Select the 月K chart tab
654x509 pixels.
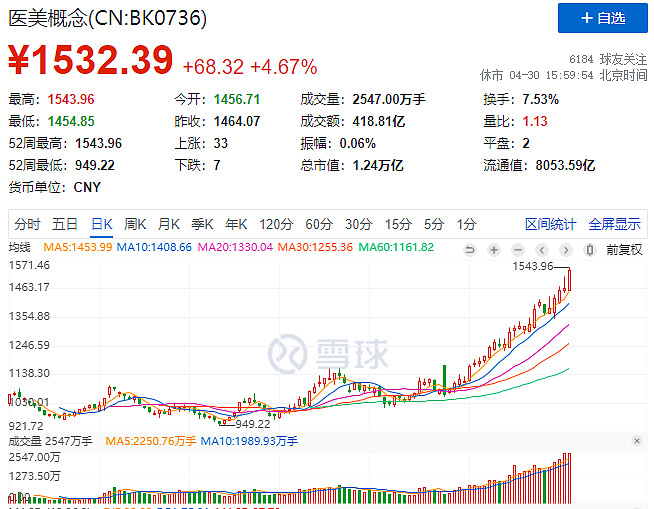169,224
